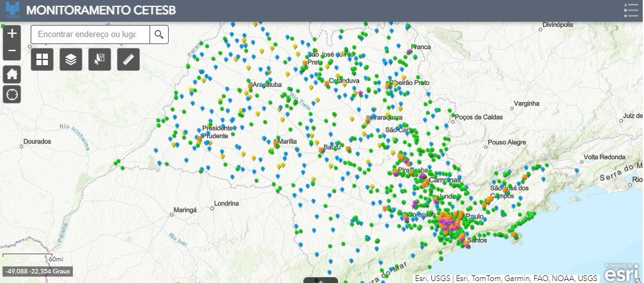Click the coordinates readout box
Screen dimensions: 644x283
coord(38,272)
